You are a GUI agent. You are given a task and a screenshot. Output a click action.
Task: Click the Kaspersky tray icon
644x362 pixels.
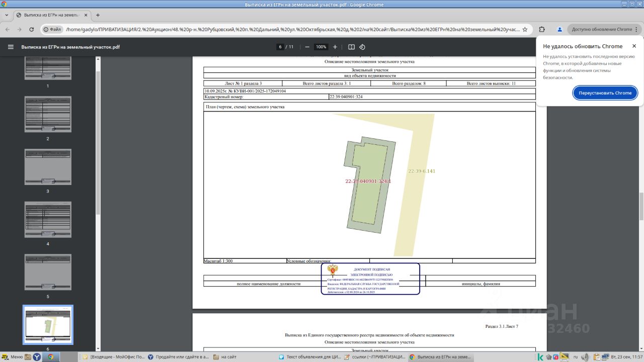point(540,357)
